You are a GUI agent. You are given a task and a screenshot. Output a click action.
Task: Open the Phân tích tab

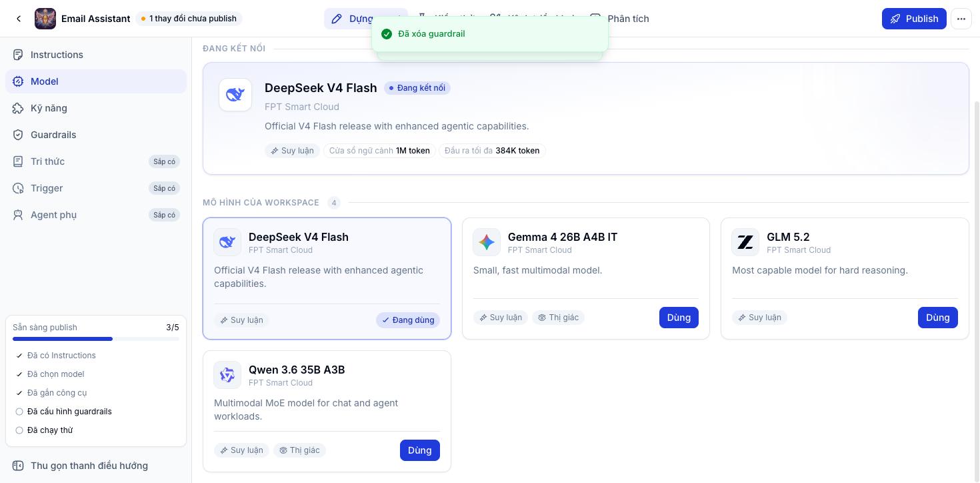tap(619, 19)
